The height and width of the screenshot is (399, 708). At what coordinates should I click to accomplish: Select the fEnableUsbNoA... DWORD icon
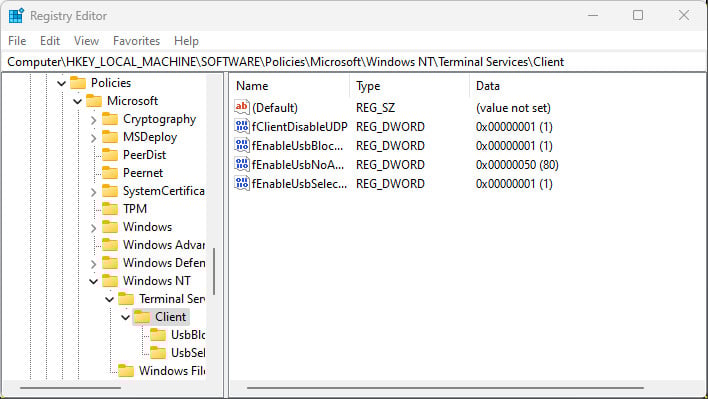coord(242,164)
